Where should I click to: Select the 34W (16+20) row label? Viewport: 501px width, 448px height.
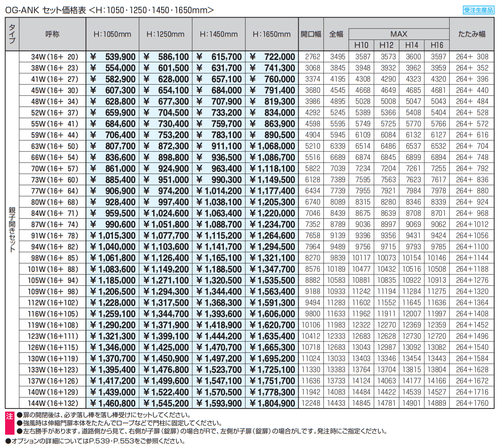point(54,57)
